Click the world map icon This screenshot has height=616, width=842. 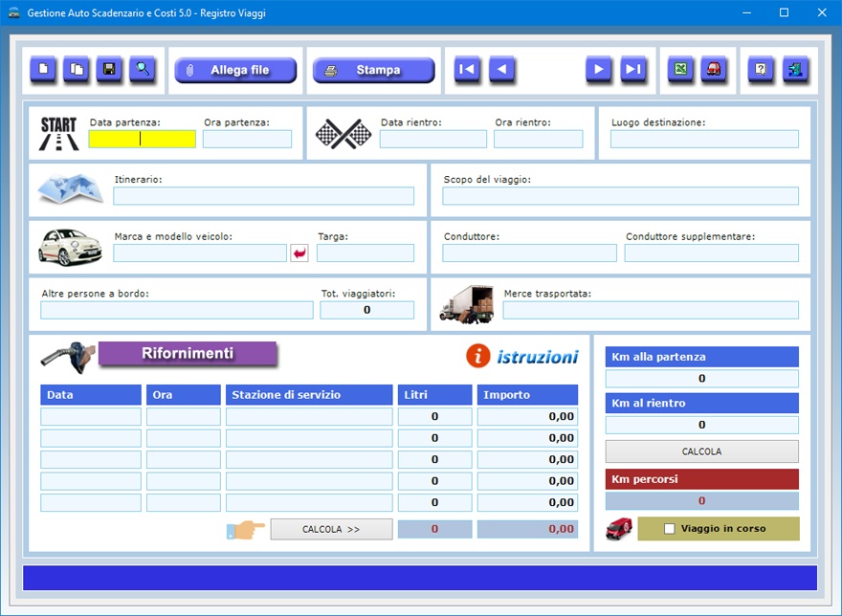tap(71, 188)
